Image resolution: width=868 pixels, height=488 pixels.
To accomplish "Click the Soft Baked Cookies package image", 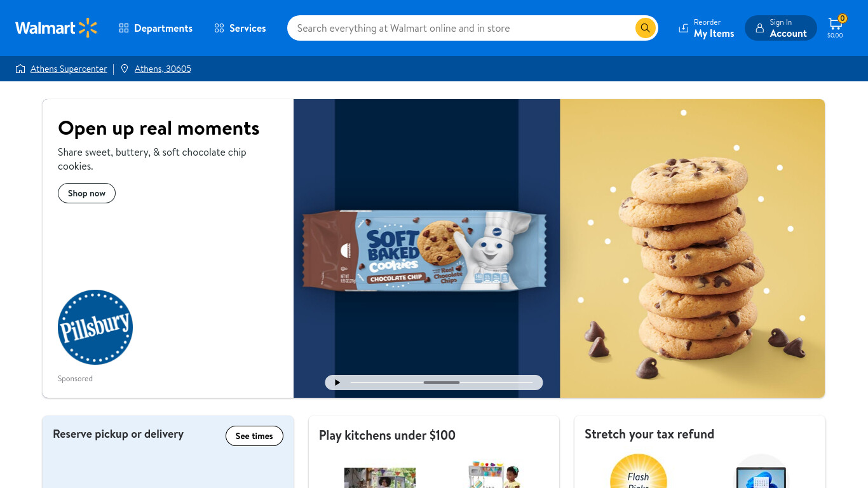I will click(x=424, y=251).
